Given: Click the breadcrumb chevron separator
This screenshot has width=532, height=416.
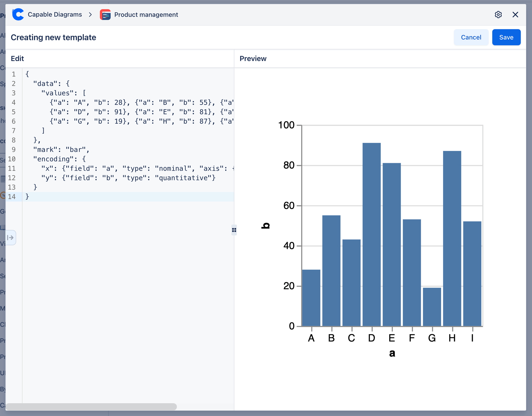Looking at the screenshot, I should coord(90,15).
